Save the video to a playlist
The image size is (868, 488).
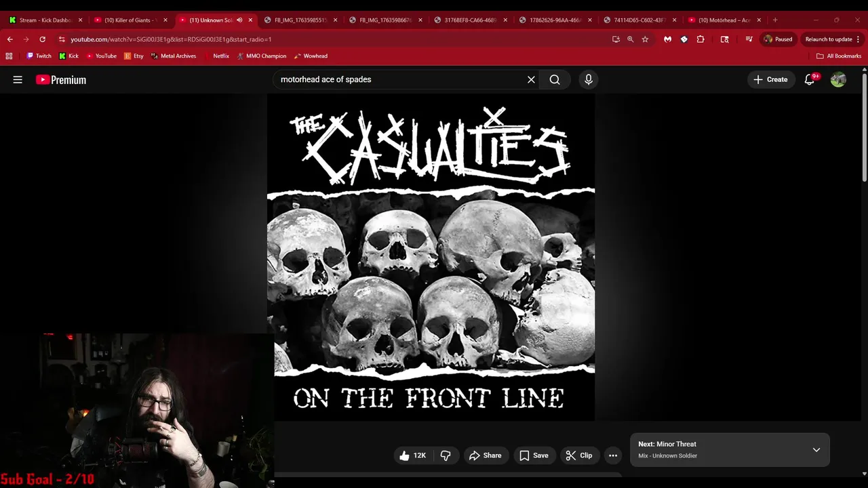tap(534, 455)
